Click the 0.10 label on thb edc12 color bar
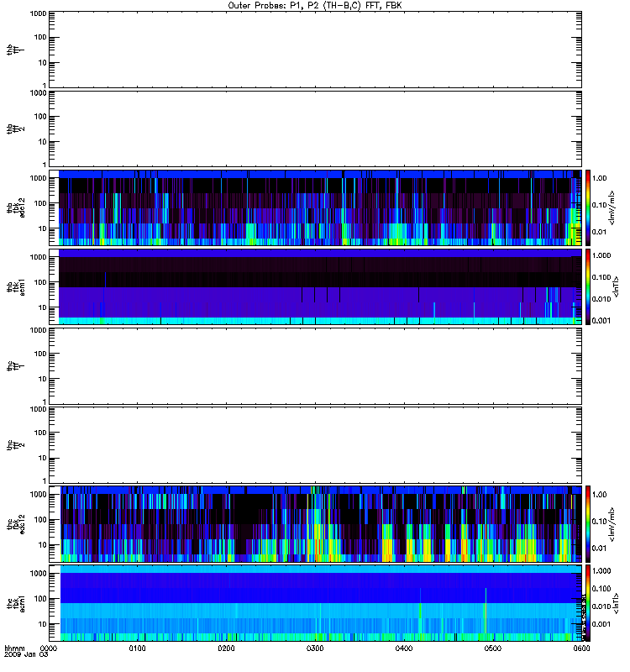This screenshot has height=672, width=630. click(599, 205)
